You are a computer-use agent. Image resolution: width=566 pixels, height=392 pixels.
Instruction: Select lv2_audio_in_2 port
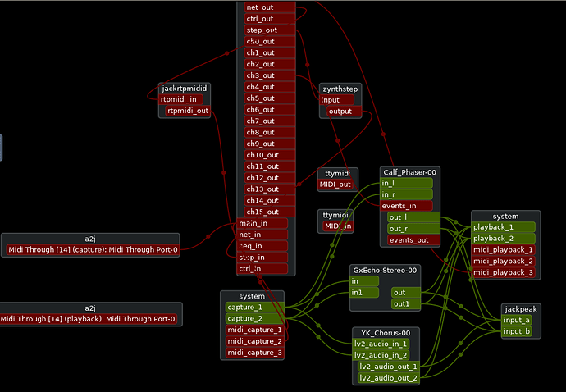click(381, 355)
